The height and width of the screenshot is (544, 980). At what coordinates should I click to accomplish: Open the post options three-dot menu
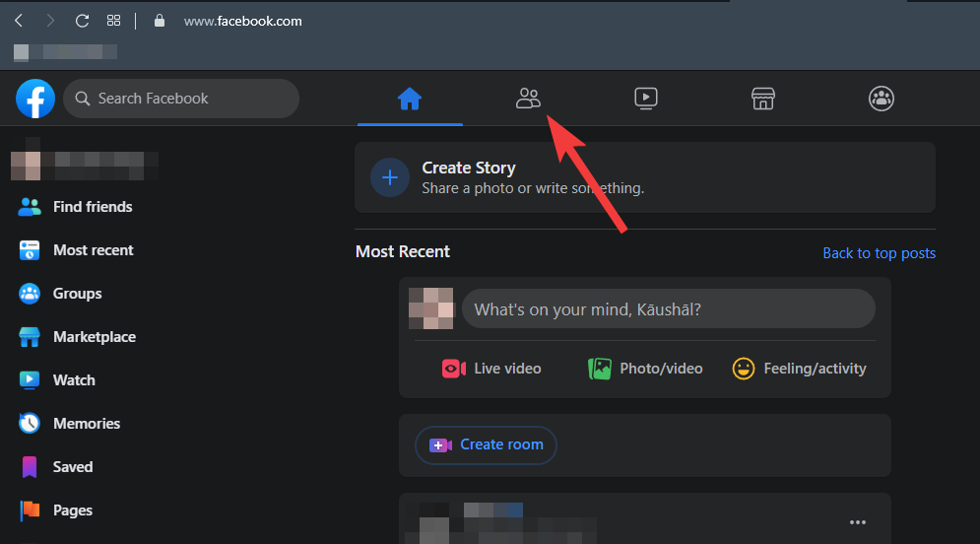(858, 522)
